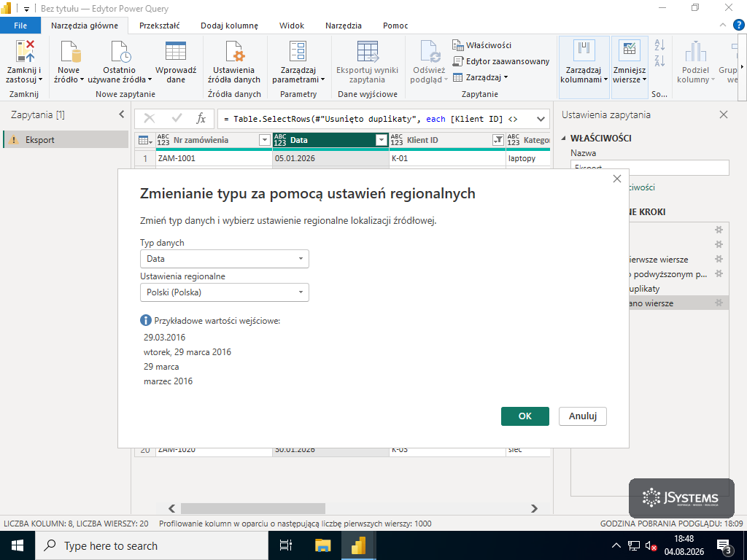Open Nr zamówienia column filter dropdown

[x=264, y=140]
